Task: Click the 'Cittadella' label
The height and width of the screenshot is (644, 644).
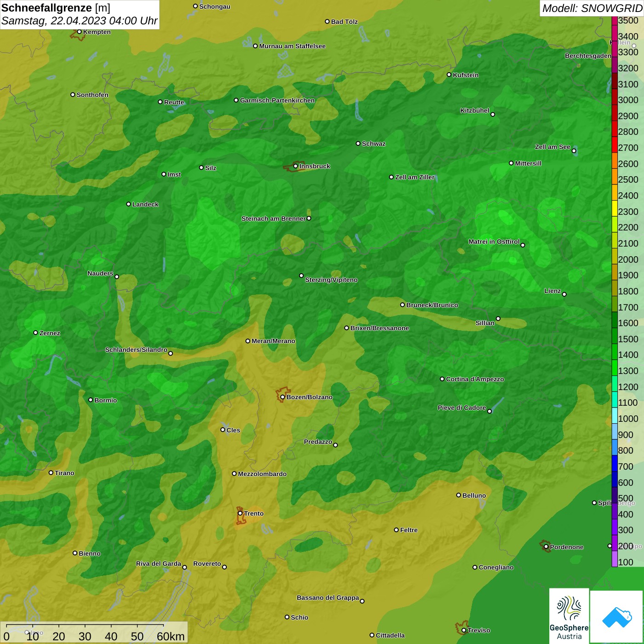Action: 390,635
